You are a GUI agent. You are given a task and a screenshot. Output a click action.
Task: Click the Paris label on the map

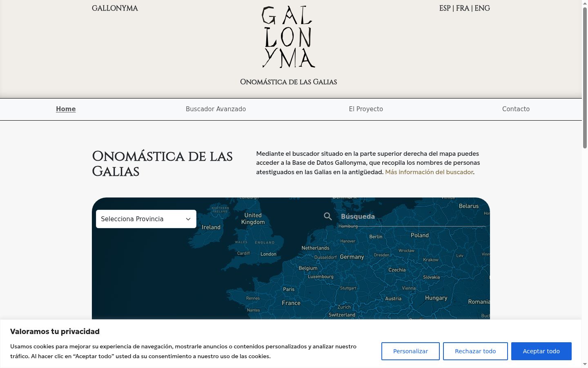tap(289, 289)
